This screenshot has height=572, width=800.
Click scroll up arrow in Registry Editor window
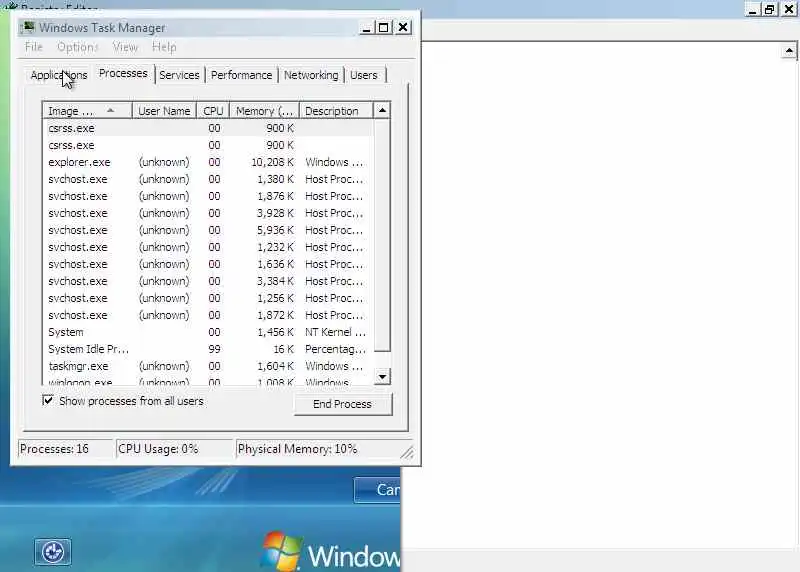[x=789, y=51]
